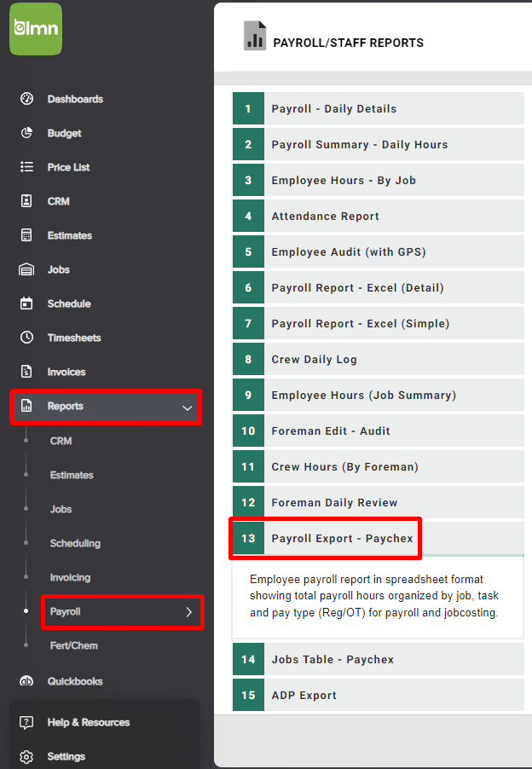Open the Estimates calculator icon
532x769 pixels.
click(x=26, y=235)
